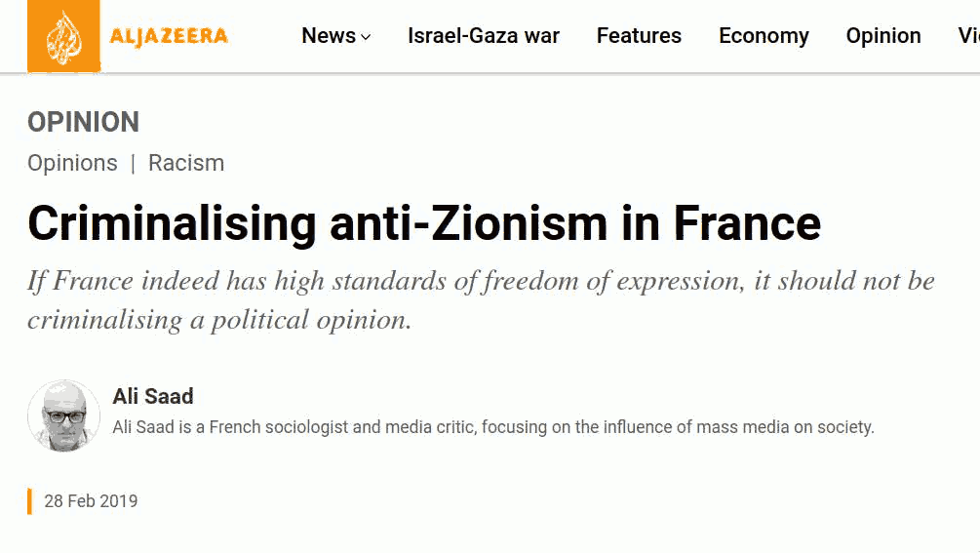Viewport: 980px width, 553px height.
Task: Click the ALJAZEERA wordmark text
Action: tap(169, 36)
